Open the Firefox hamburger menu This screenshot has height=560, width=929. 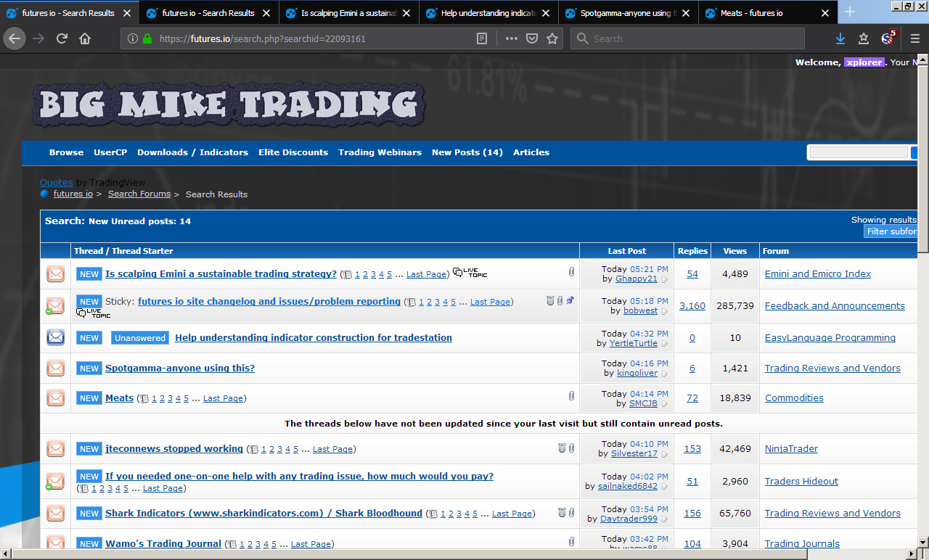click(x=914, y=38)
